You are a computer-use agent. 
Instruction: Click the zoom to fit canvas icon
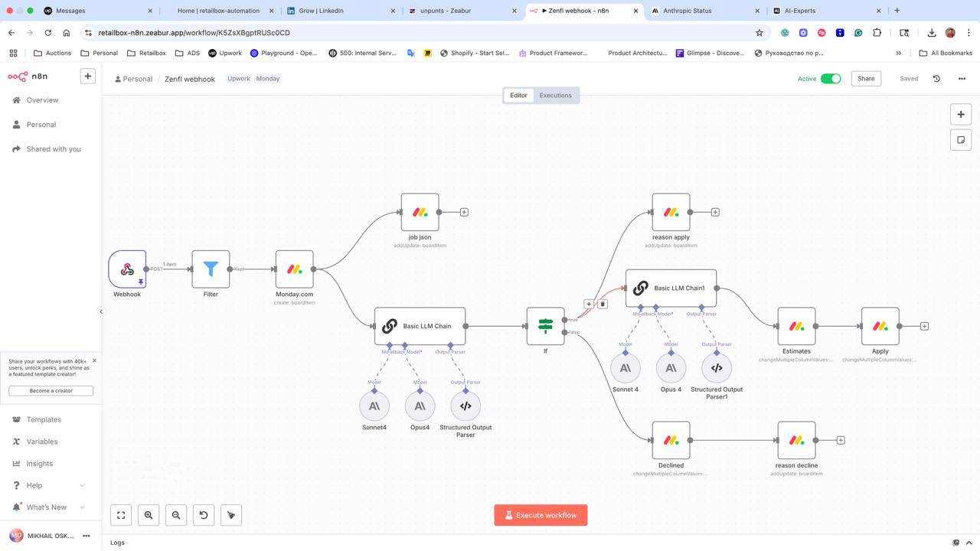pyautogui.click(x=120, y=515)
